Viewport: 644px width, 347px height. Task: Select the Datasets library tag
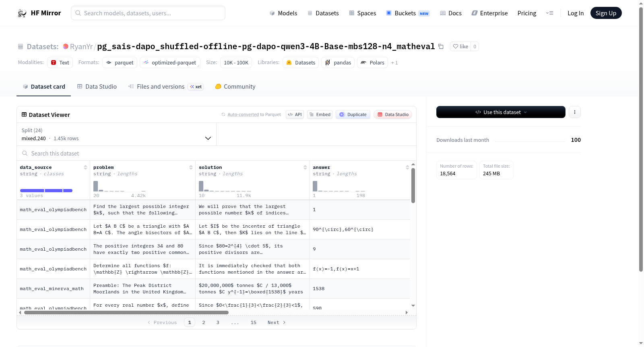point(301,62)
